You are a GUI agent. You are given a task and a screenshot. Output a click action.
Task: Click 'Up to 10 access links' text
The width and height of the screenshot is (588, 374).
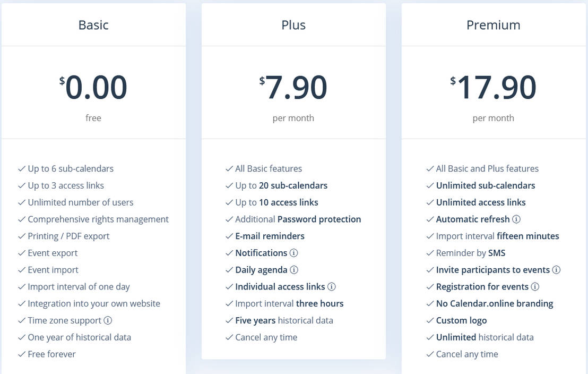276,202
